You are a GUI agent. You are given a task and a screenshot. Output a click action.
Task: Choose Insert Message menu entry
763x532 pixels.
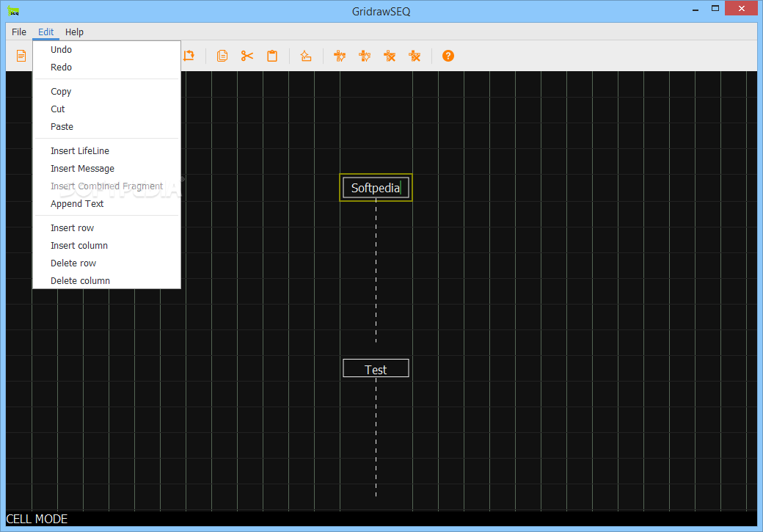tap(106, 169)
